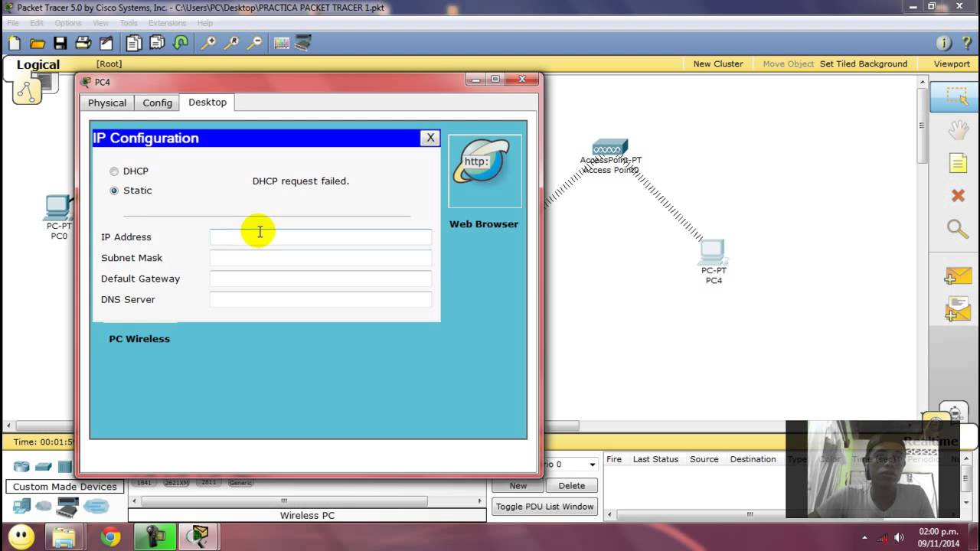
Task: Click Toggle PDU List Window button
Action: point(544,507)
